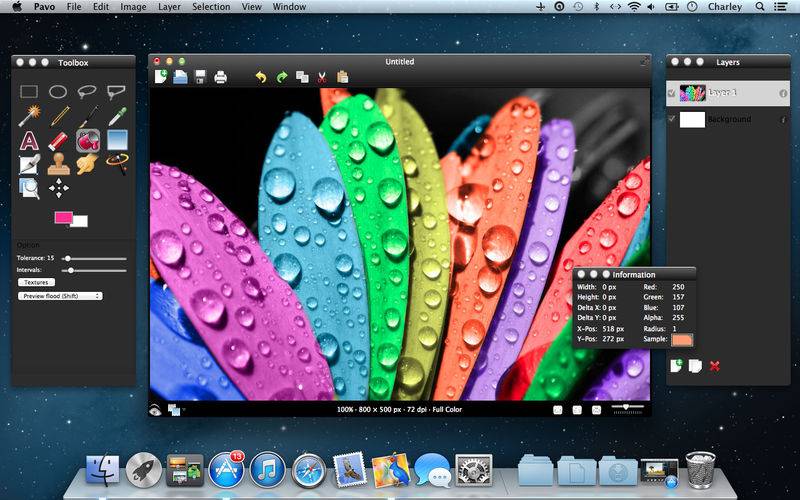Open the App Store from the Dock

(227, 469)
